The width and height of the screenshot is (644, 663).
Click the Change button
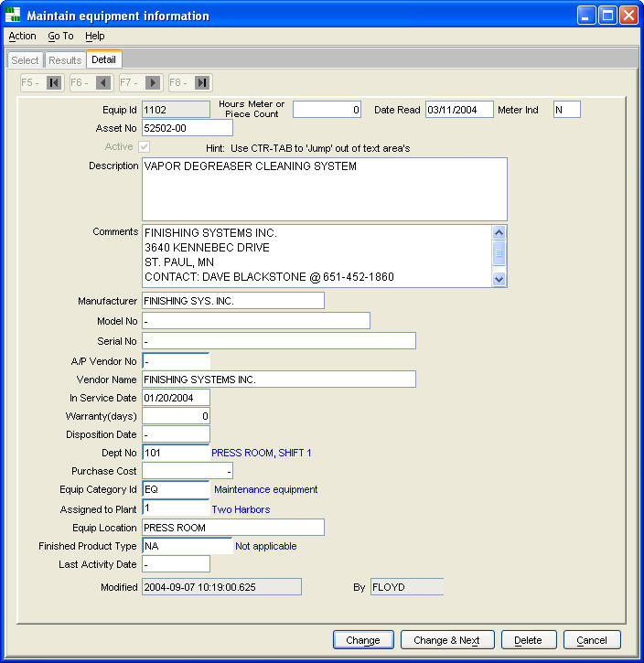pos(363,640)
